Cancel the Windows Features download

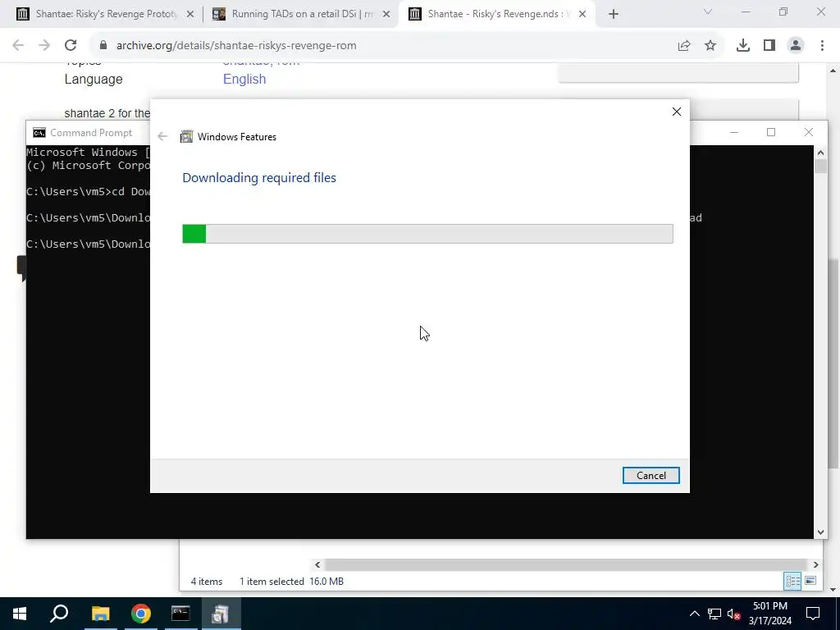click(651, 475)
